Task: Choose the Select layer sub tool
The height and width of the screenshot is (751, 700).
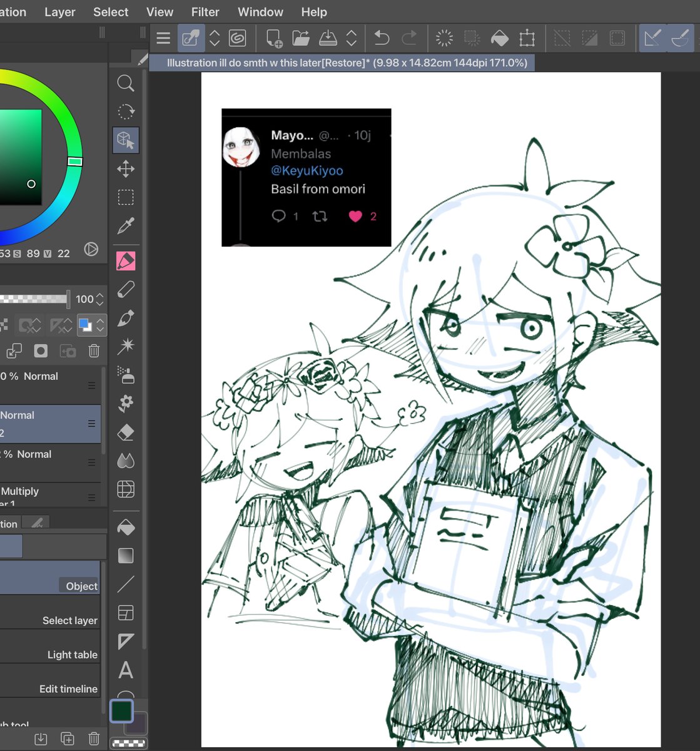Action: click(50, 612)
